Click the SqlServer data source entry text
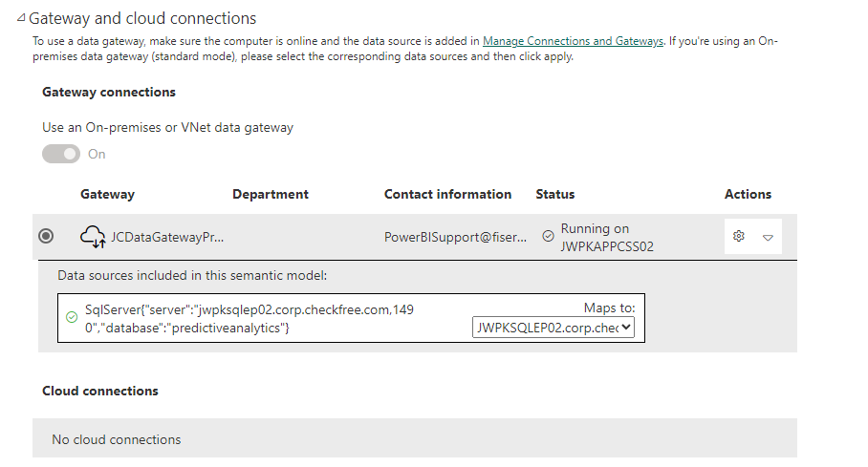Screen dimensions: 868x467 [x=250, y=319]
